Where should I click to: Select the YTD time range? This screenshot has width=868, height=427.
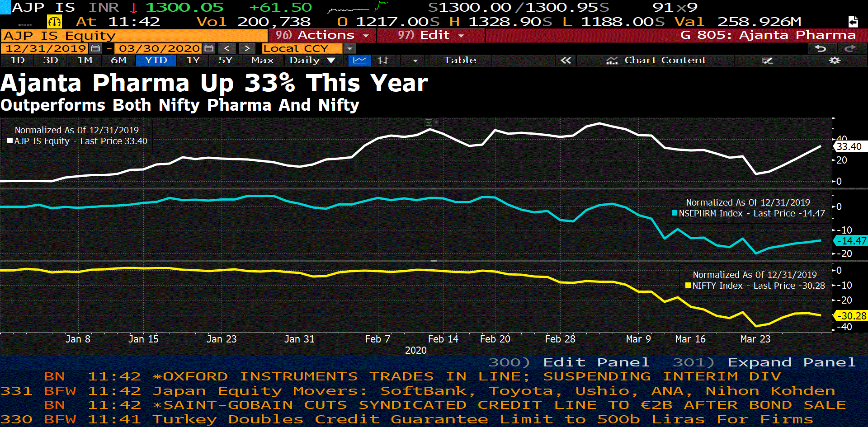point(156,61)
